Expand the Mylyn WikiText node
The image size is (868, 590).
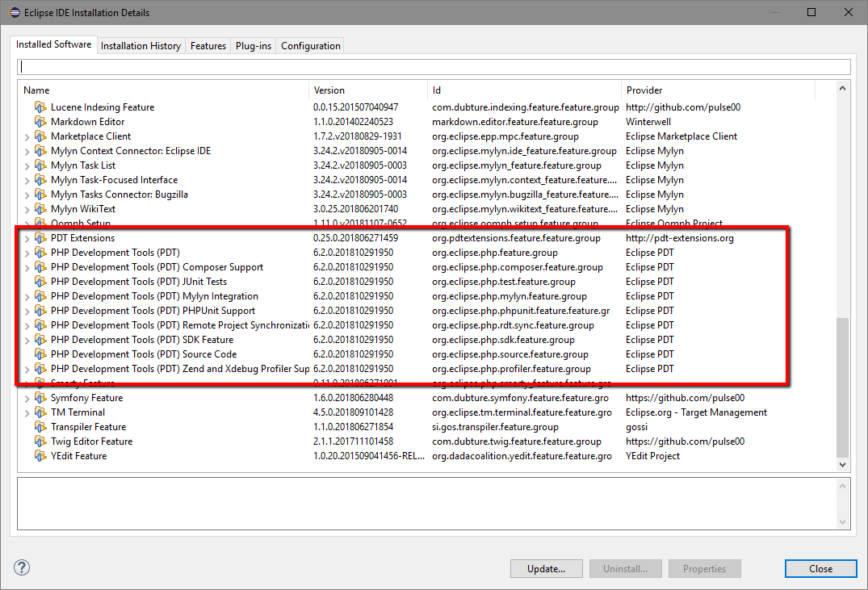click(x=27, y=210)
